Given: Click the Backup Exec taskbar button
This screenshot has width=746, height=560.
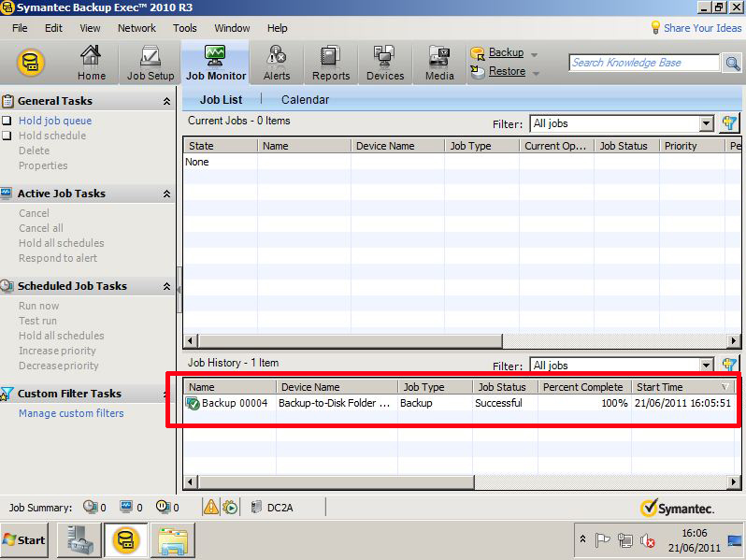Looking at the screenshot, I should tap(126, 540).
